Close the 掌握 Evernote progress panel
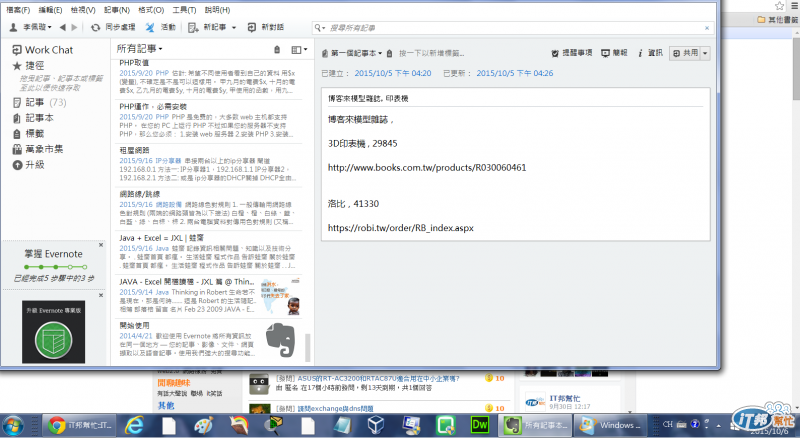 [101, 245]
